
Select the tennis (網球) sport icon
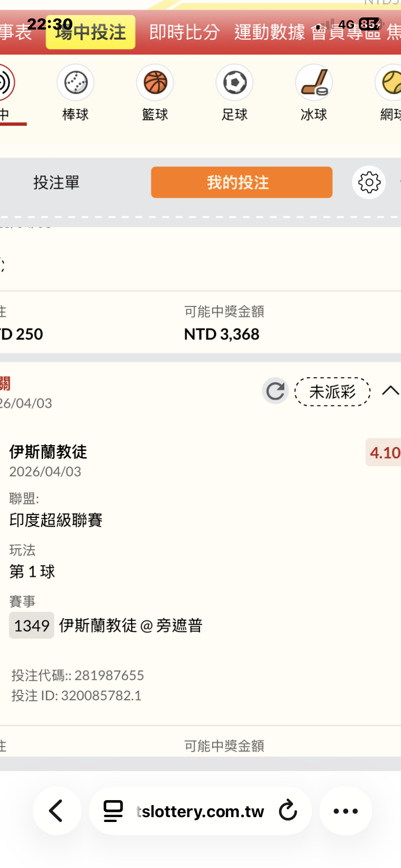point(390,83)
